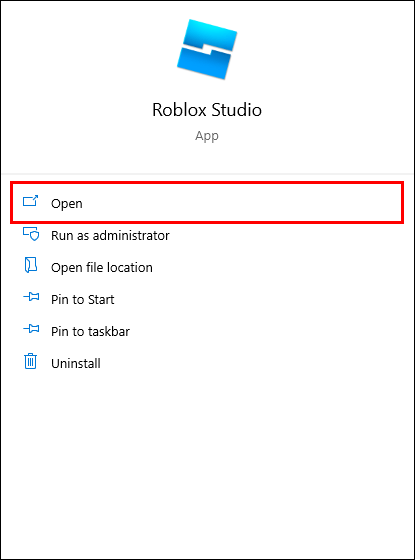The image size is (415, 560).
Task: Click the Open launch arrow icon
Action: point(30,201)
